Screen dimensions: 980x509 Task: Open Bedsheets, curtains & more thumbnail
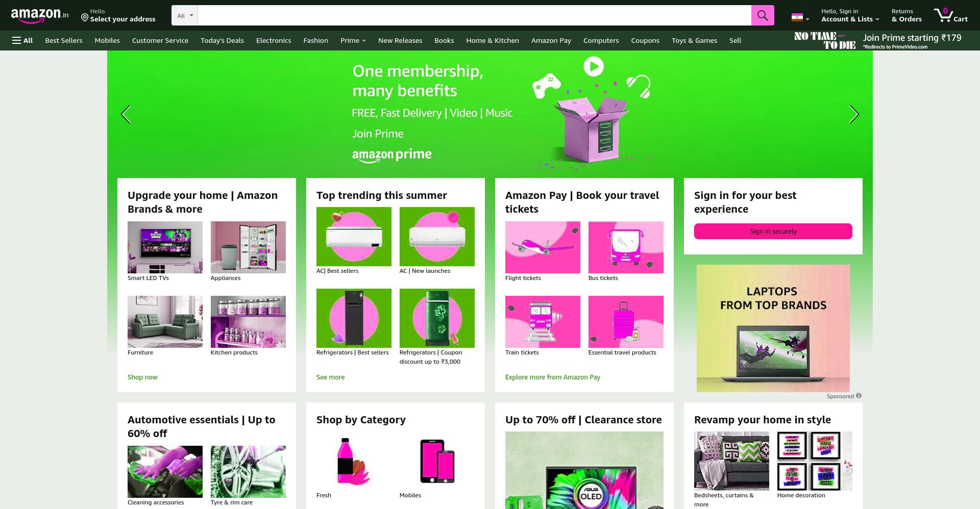(x=731, y=461)
